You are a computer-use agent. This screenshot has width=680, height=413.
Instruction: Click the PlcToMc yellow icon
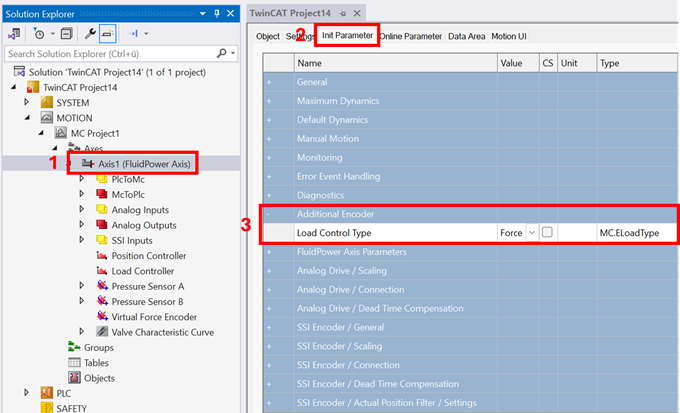(x=102, y=179)
